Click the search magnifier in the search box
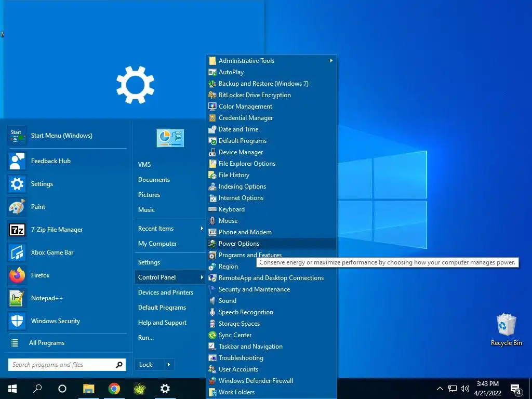 tap(119, 365)
